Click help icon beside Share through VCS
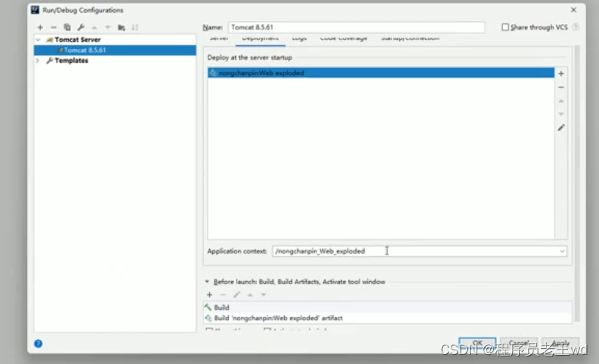 pyautogui.click(x=576, y=27)
